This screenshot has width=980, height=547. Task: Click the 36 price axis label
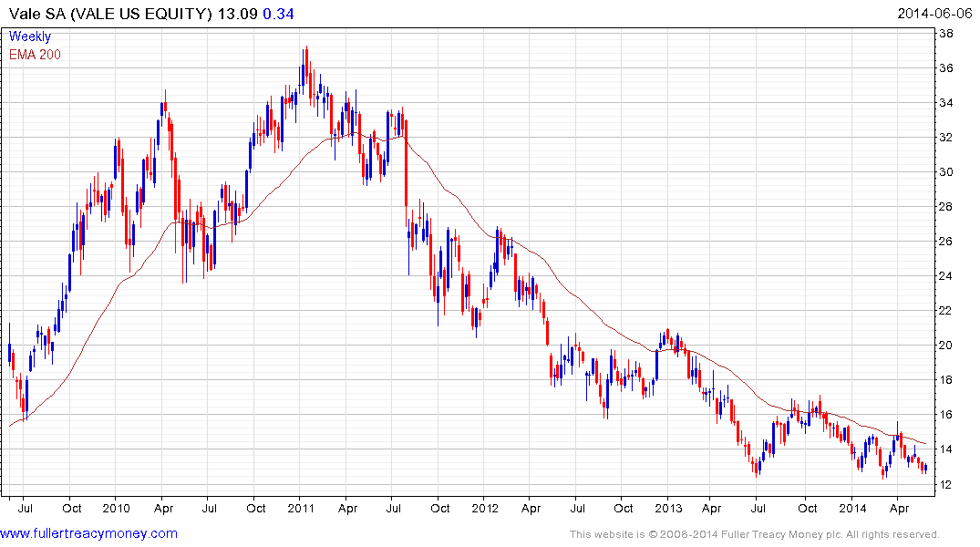coord(946,68)
